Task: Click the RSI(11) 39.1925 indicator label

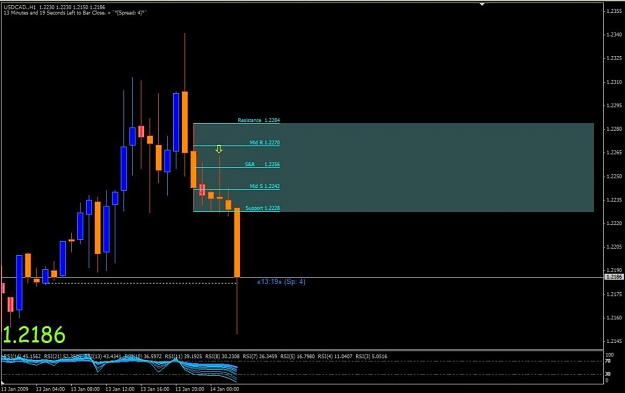Action: pyautogui.click(x=184, y=356)
